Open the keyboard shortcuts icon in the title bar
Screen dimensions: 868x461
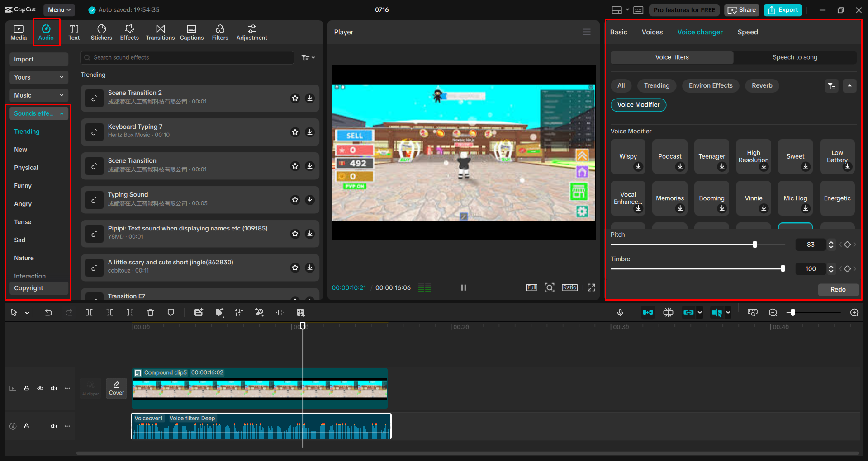[x=638, y=10]
